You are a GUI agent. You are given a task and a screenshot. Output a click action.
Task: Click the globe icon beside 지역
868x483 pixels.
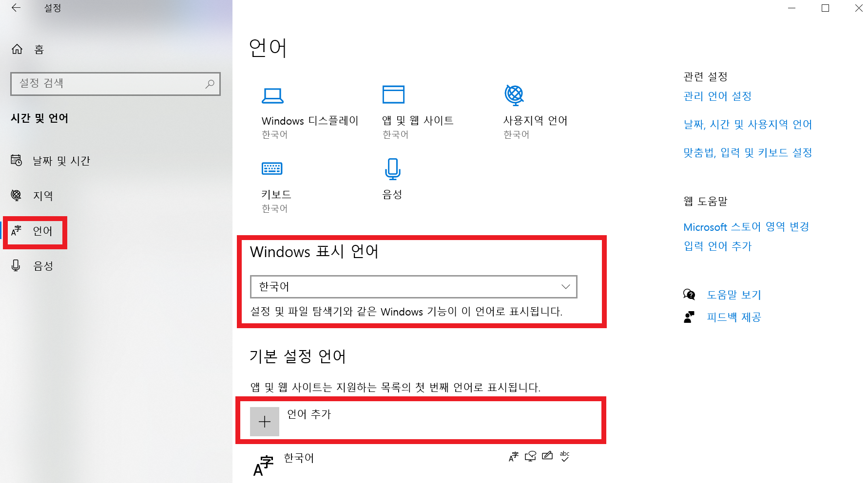pyautogui.click(x=17, y=195)
